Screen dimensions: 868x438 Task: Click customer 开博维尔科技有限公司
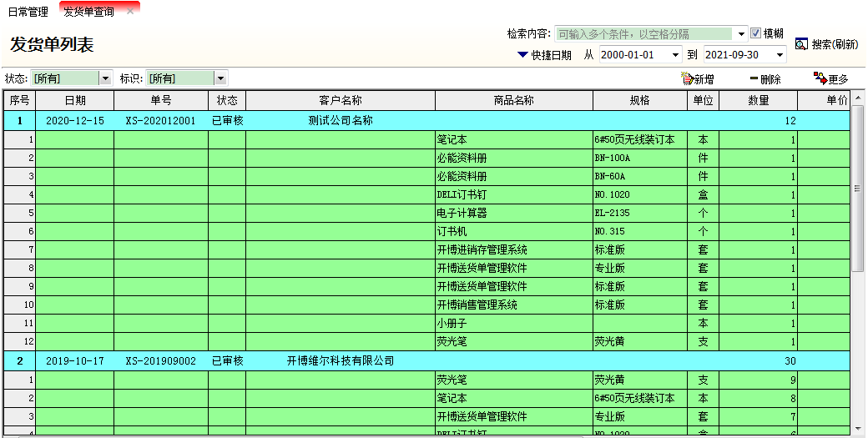341,360
